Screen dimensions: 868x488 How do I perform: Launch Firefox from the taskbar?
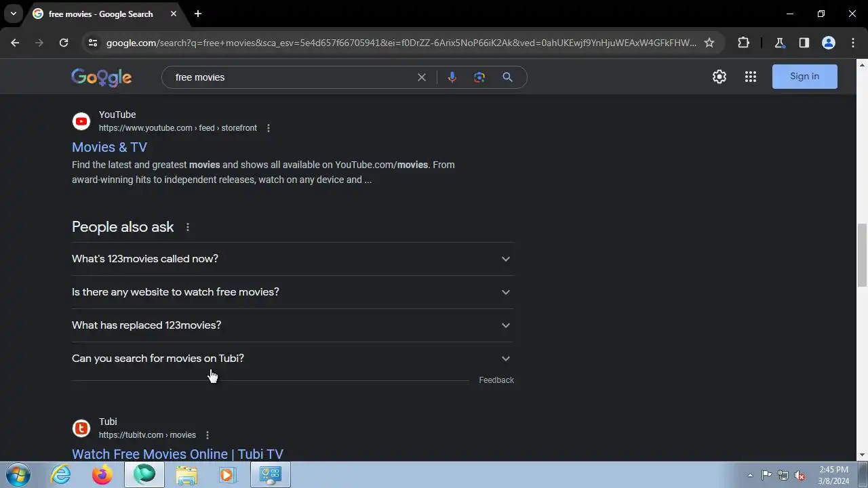(102, 475)
